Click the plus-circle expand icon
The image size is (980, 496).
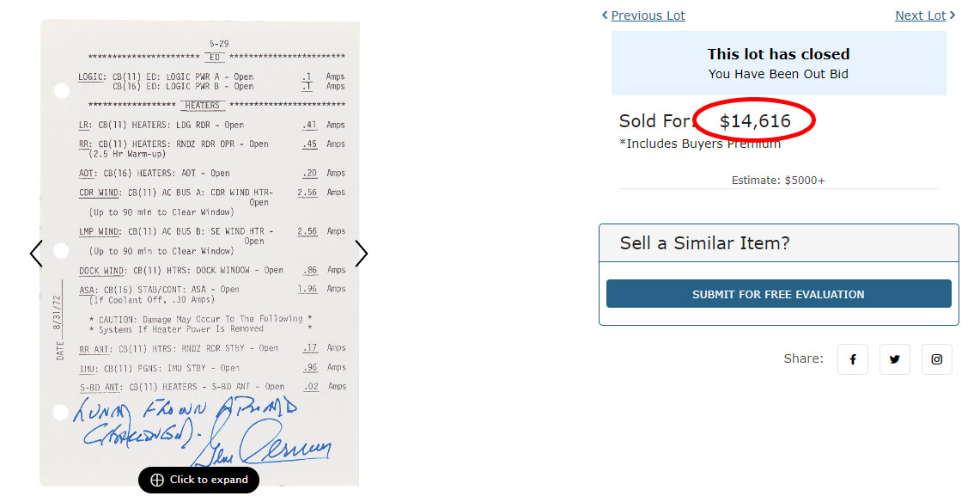point(157,480)
